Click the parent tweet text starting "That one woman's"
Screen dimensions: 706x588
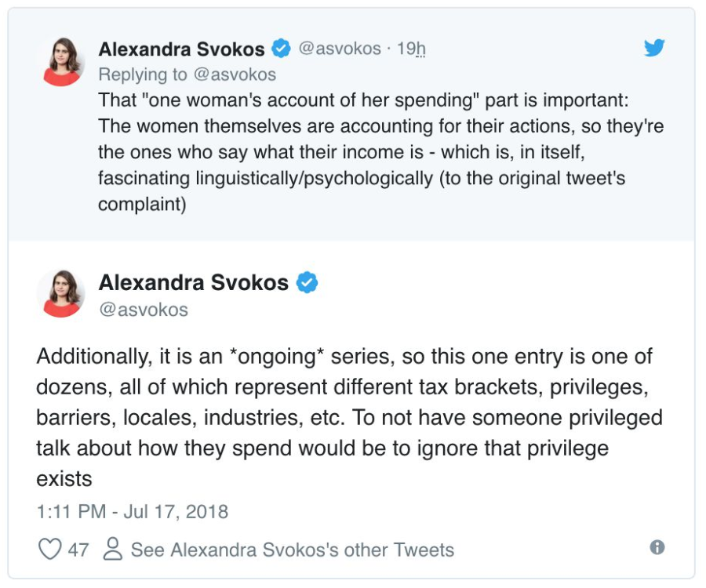381,152
